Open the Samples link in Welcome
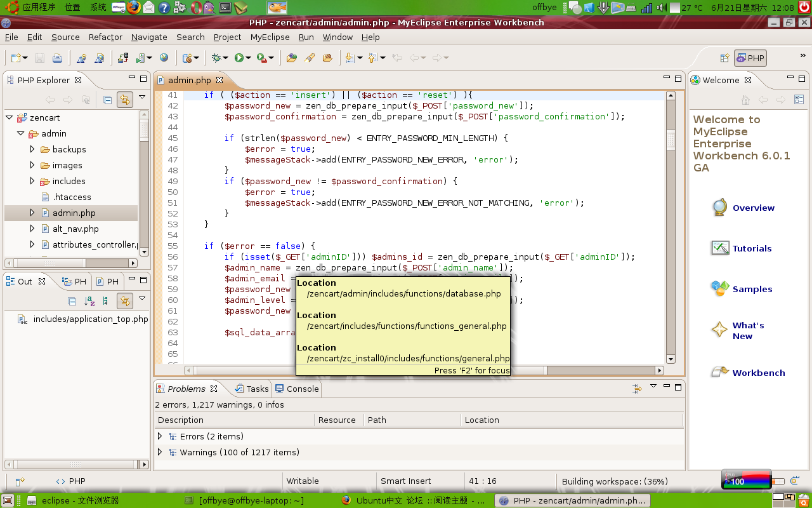 752,289
